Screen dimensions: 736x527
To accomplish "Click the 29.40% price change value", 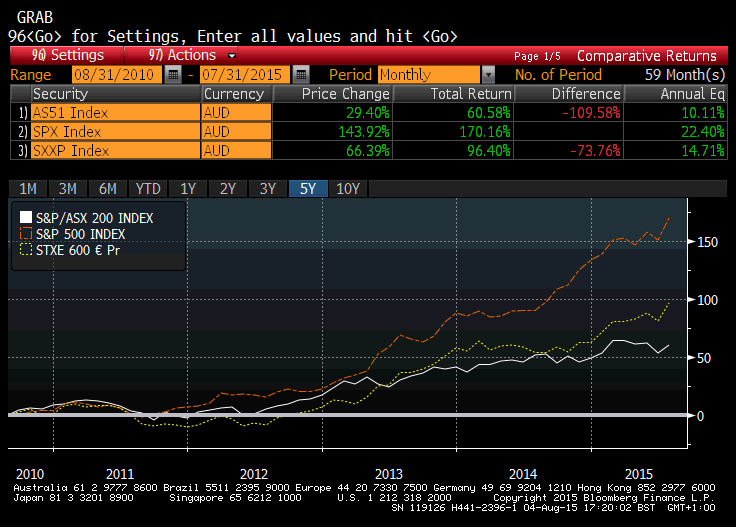I will (368, 113).
